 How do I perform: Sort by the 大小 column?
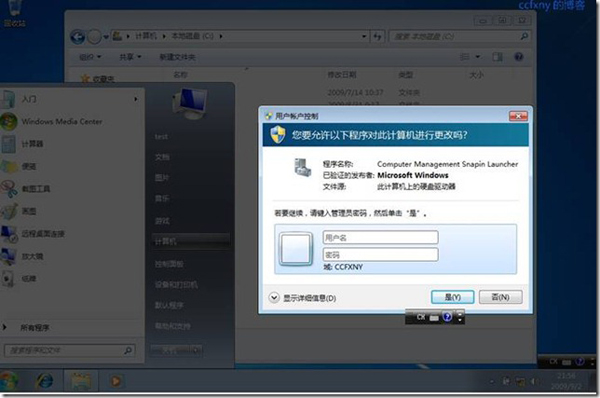click(476, 75)
